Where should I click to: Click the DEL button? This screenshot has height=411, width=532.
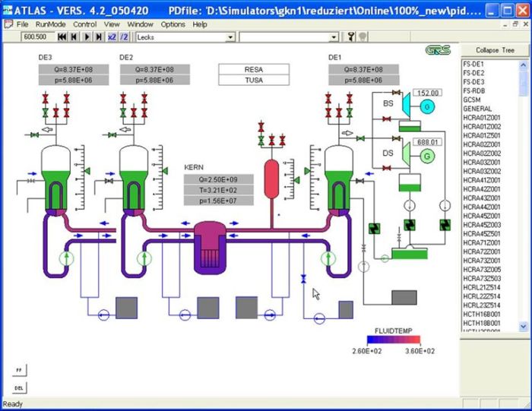(x=19, y=388)
